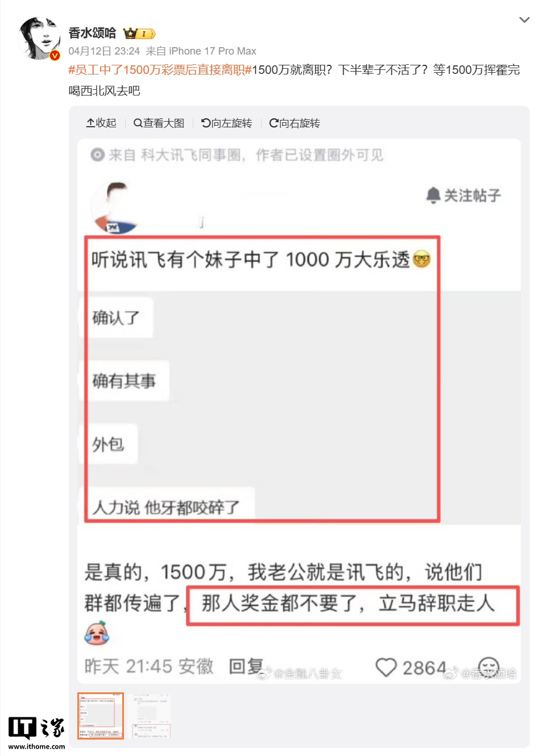547x756 pixels.
Task: Open 香水颂哈 profile avatar
Action: click(x=39, y=38)
